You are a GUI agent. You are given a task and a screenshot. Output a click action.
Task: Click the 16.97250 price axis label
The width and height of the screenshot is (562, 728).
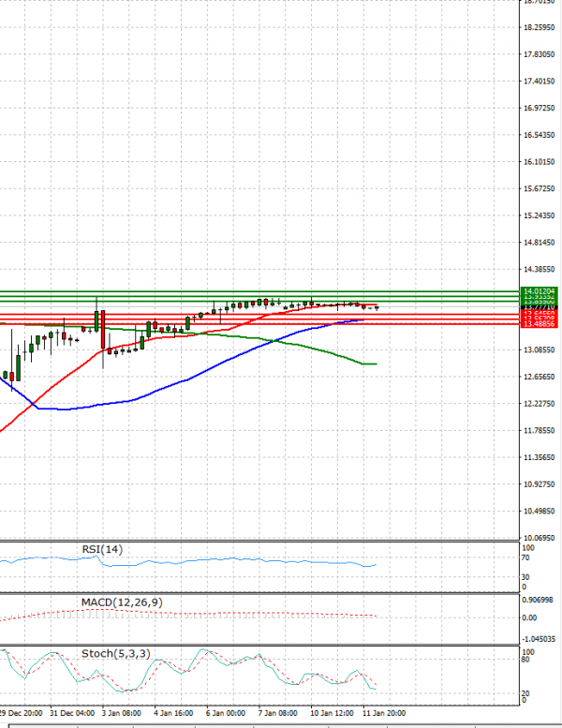[539, 108]
